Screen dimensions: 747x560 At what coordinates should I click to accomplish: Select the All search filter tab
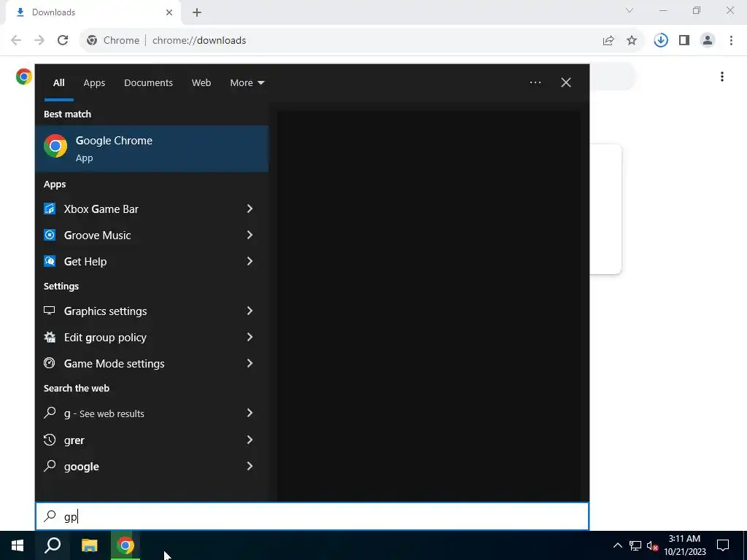[x=58, y=82]
